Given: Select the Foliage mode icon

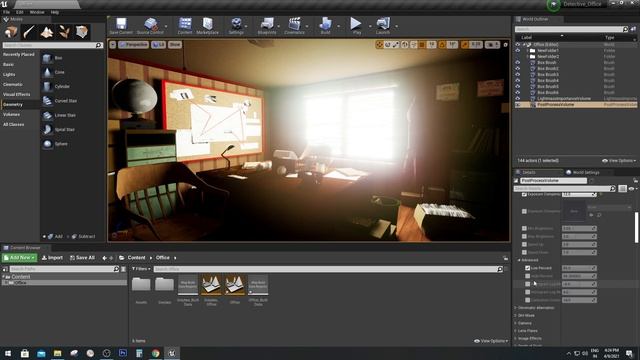Looking at the screenshot, I should point(64,32).
